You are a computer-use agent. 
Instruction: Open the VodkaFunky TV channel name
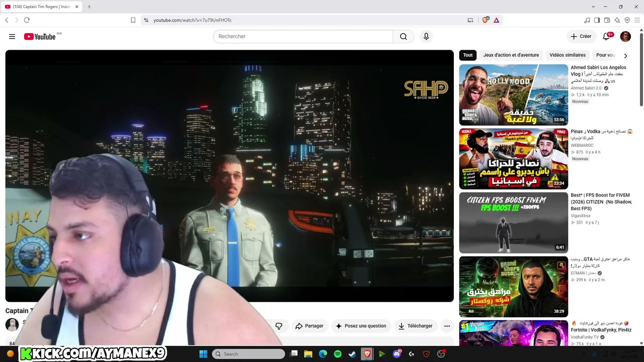pyautogui.click(x=585, y=337)
